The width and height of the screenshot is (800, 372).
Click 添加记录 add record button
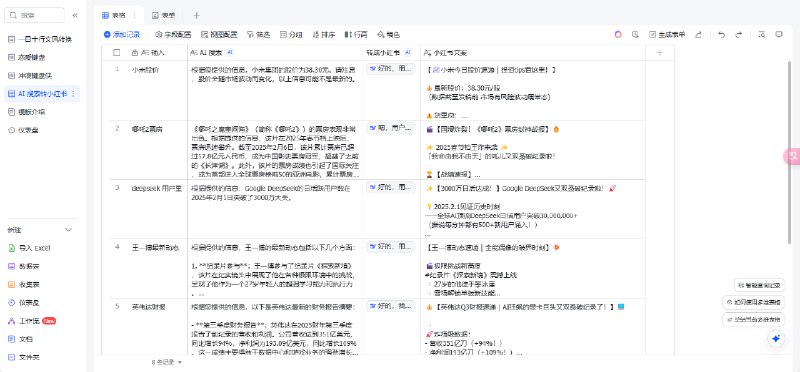122,35
